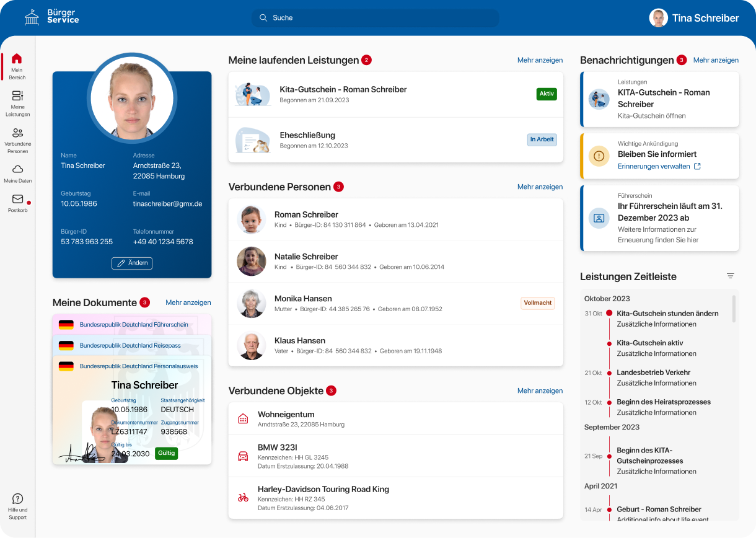
Task: Click the Wohneigentum building icon
Action: click(x=243, y=419)
